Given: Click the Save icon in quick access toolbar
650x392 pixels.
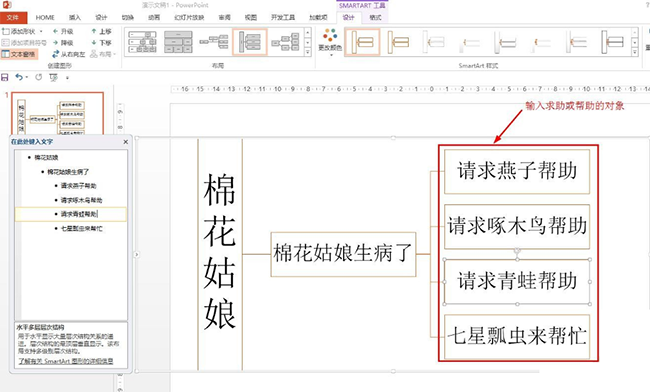Looking at the screenshot, I should point(5,77).
